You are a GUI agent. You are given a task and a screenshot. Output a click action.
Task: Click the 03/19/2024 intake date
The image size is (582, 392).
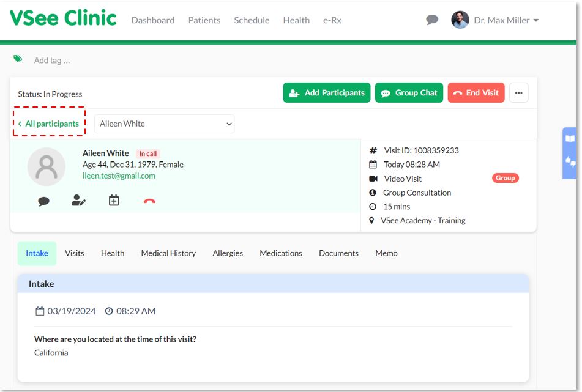(71, 311)
